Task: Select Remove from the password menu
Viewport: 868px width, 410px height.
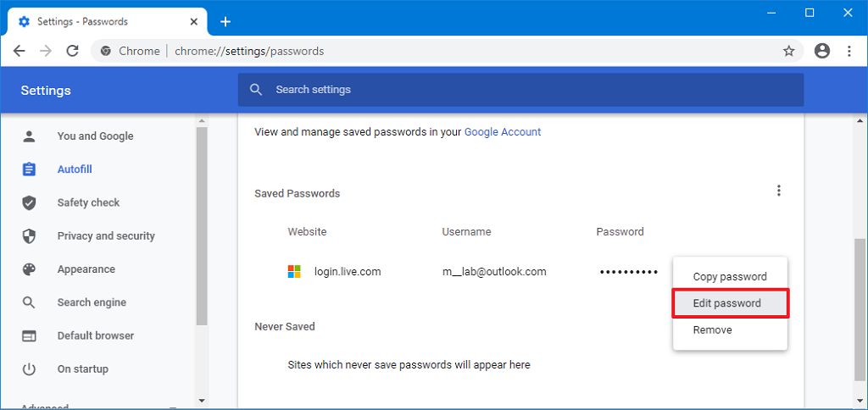Action: [712, 330]
